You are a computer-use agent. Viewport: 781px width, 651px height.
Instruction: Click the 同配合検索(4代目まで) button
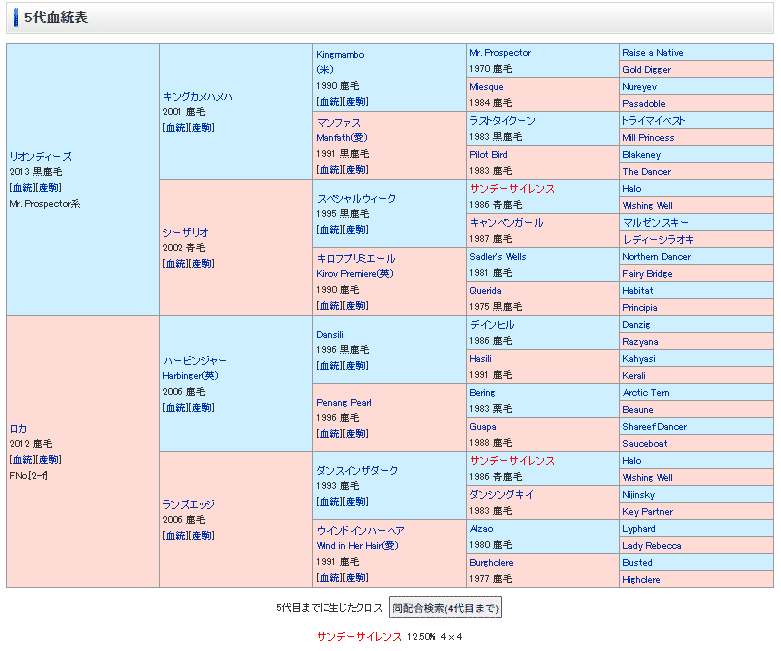[445, 608]
